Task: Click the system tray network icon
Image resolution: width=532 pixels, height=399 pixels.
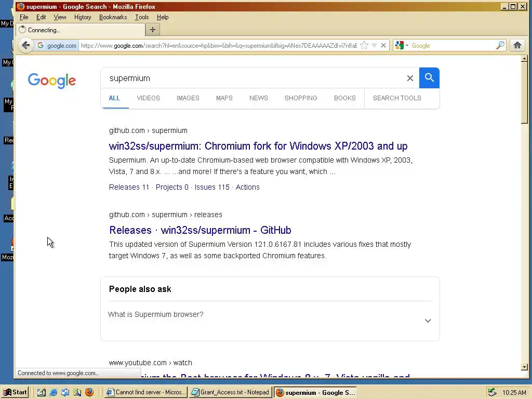Action: pos(492,393)
